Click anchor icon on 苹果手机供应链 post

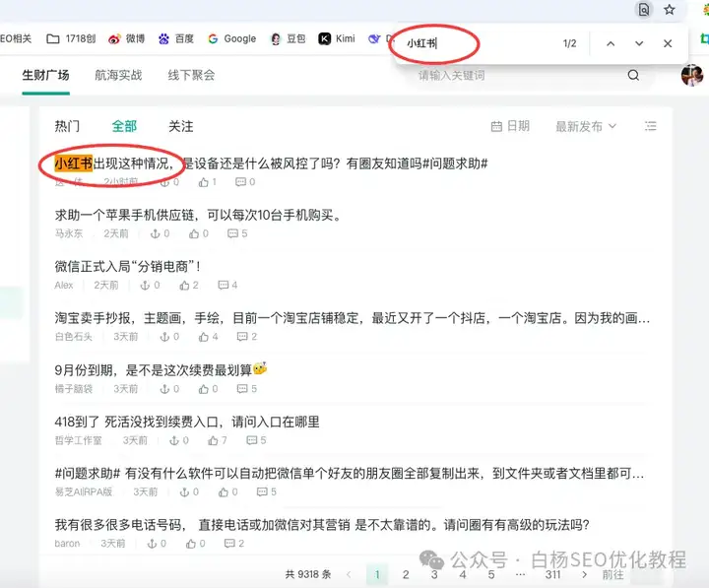(156, 233)
